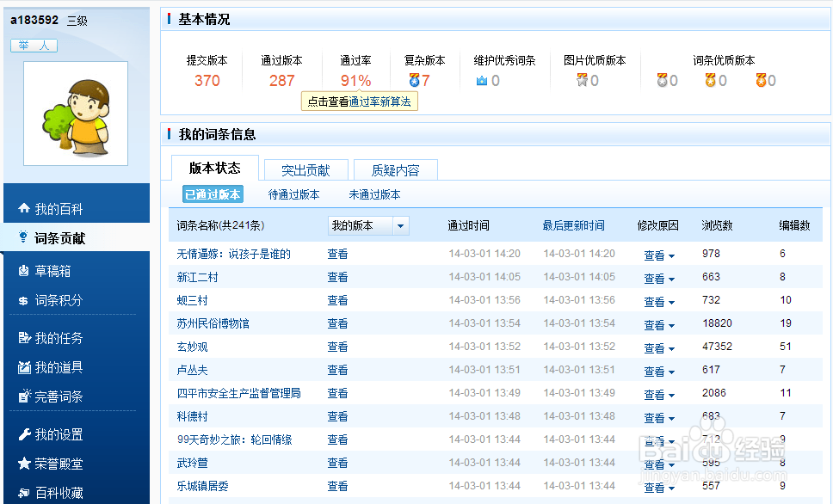Click the star icon beside 荣誉殿堂
Image resolution: width=833 pixels, height=504 pixels.
pos(24,464)
